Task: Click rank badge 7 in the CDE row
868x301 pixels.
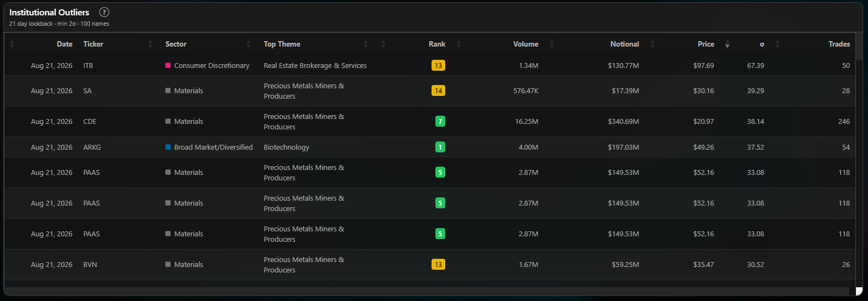Action: (440, 121)
